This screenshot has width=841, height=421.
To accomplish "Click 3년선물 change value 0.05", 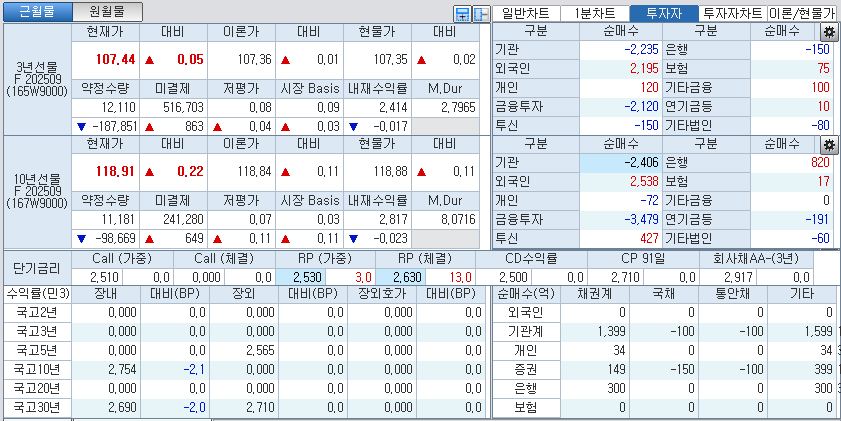I will pos(190,60).
